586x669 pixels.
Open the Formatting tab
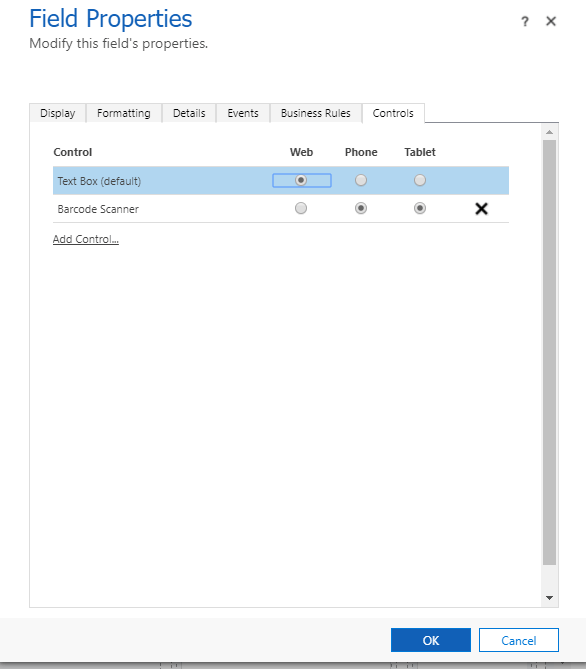pyautogui.click(x=124, y=113)
